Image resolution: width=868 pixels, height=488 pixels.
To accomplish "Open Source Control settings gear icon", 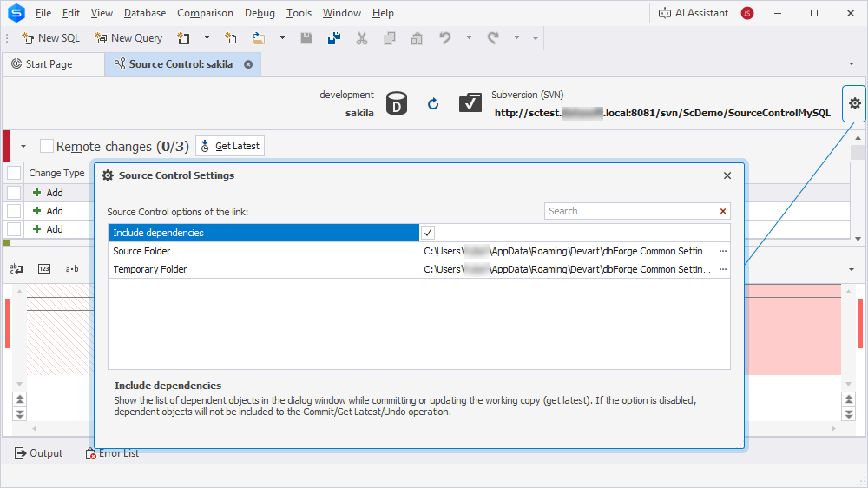I will 854,104.
